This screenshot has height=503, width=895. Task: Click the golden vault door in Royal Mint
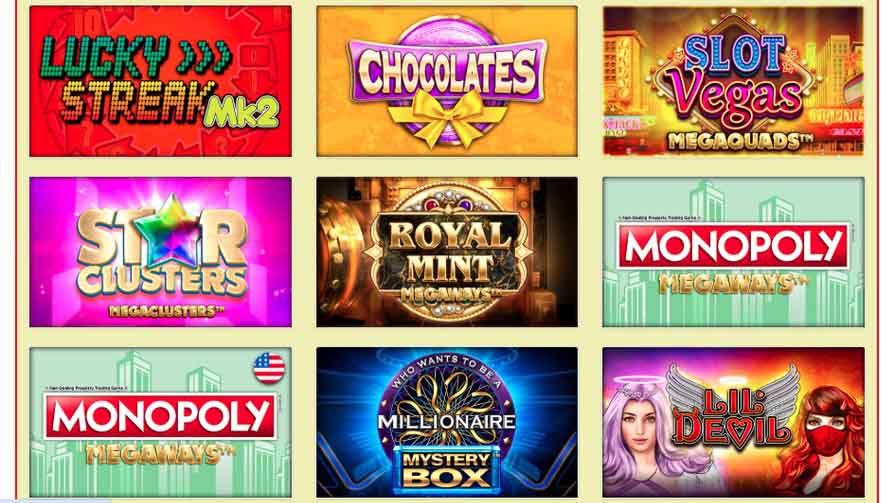(x=341, y=252)
